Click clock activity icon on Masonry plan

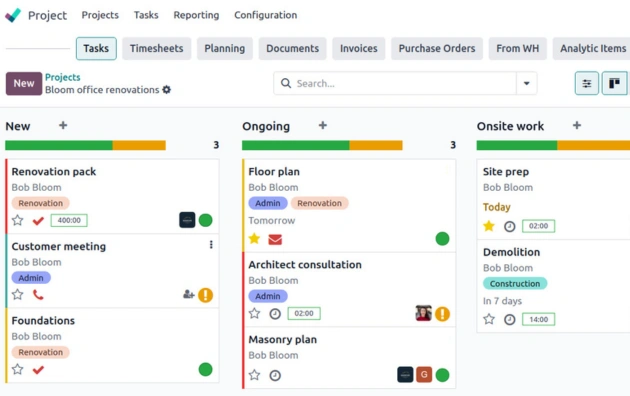click(275, 376)
